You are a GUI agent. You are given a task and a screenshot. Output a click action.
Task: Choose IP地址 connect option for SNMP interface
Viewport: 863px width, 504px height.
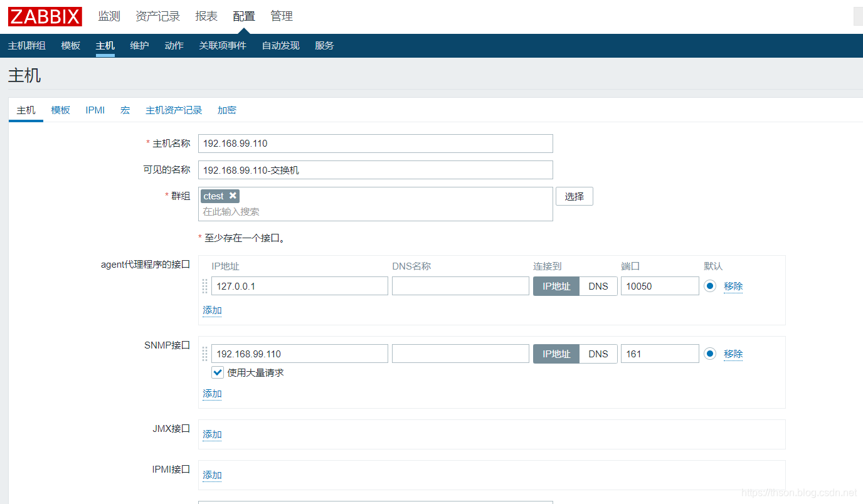(556, 354)
